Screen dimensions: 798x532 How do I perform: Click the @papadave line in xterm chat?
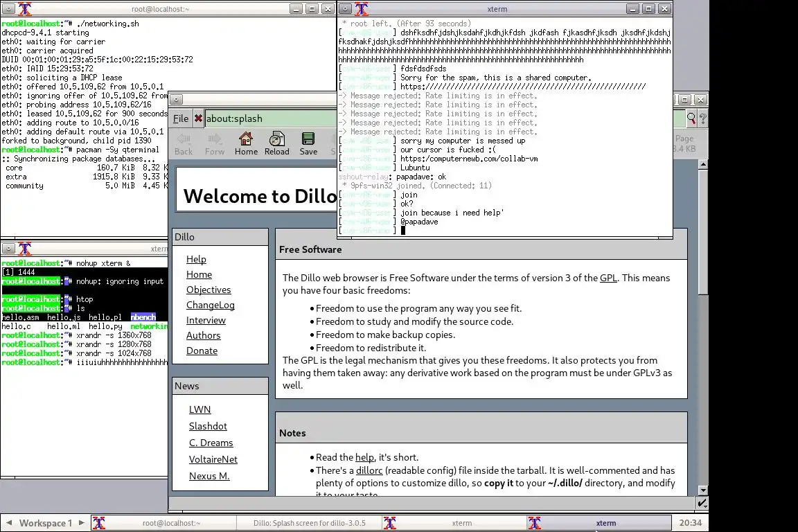coord(419,222)
